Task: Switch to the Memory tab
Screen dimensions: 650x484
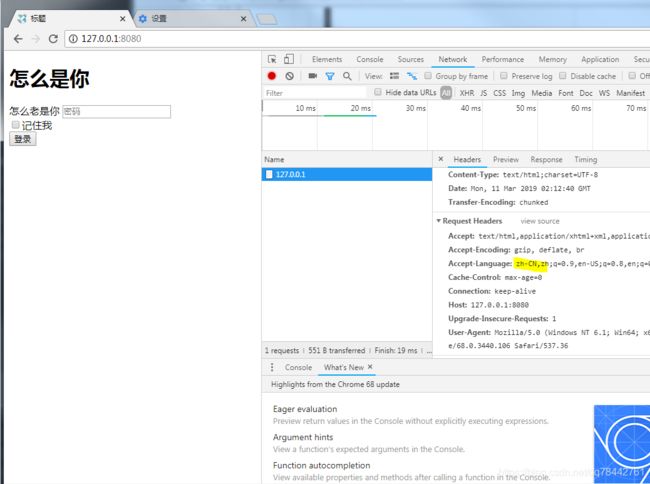Action: coord(553,59)
